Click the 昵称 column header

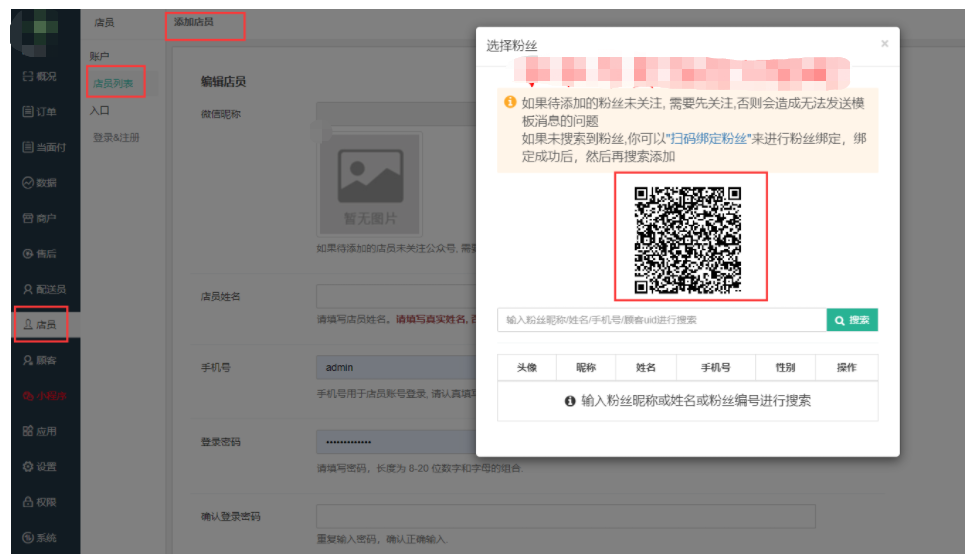click(x=586, y=368)
